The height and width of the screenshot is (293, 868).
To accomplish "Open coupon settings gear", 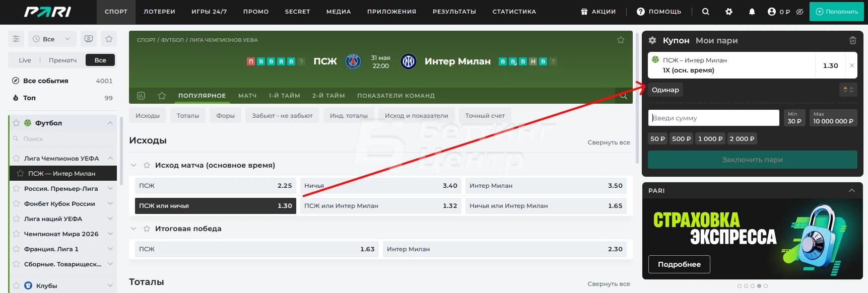I will coord(652,40).
